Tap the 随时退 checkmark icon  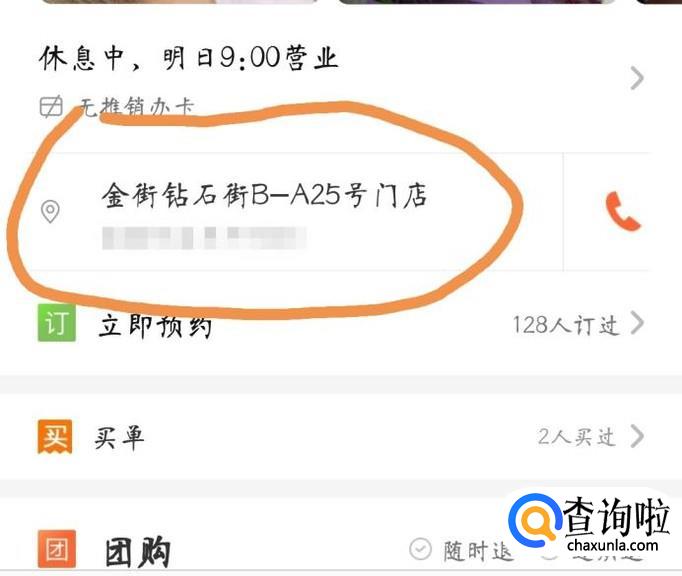[420, 549]
